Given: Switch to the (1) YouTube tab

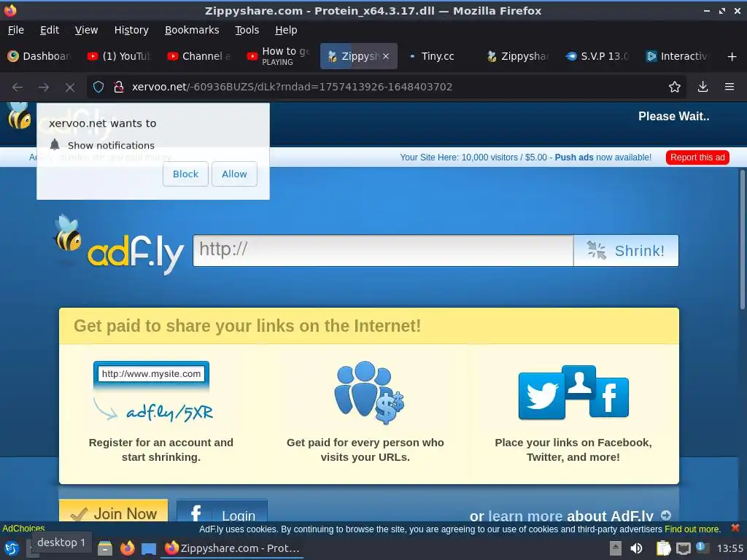Looking at the screenshot, I should pyautogui.click(x=120, y=56).
